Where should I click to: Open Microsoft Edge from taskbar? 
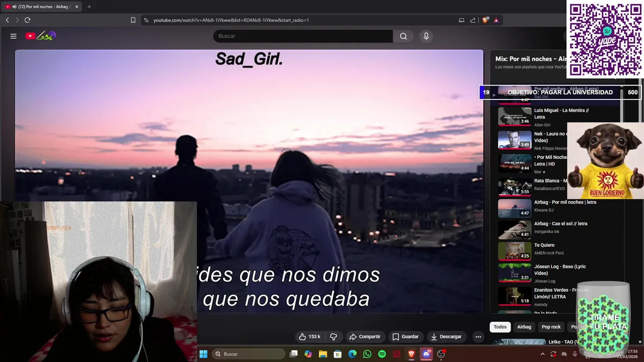click(352, 354)
